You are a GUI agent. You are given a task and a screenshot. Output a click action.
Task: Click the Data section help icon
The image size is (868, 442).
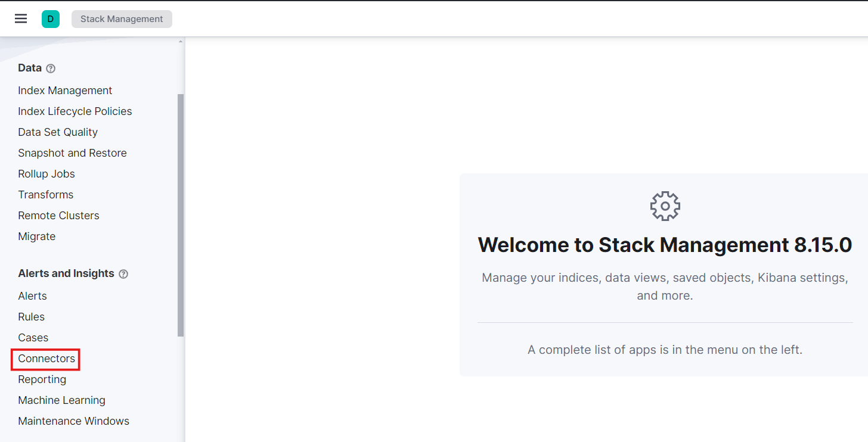[x=51, y=69]
